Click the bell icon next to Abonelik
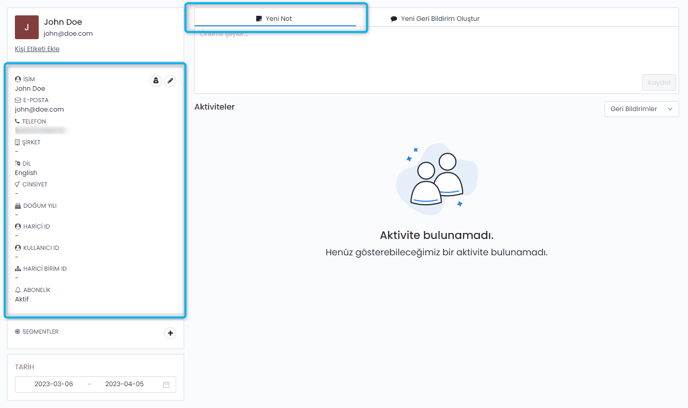 point(18,290)
